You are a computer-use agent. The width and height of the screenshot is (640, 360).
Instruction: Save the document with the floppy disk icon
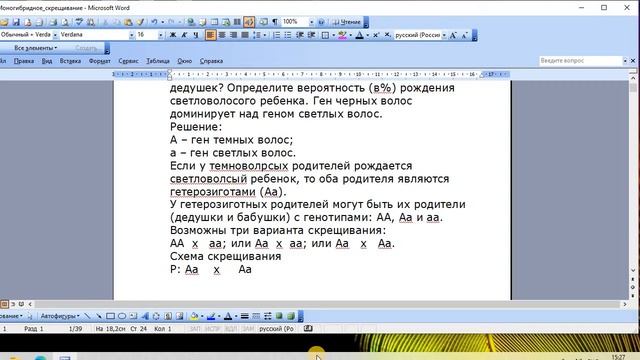coord(16,22)
